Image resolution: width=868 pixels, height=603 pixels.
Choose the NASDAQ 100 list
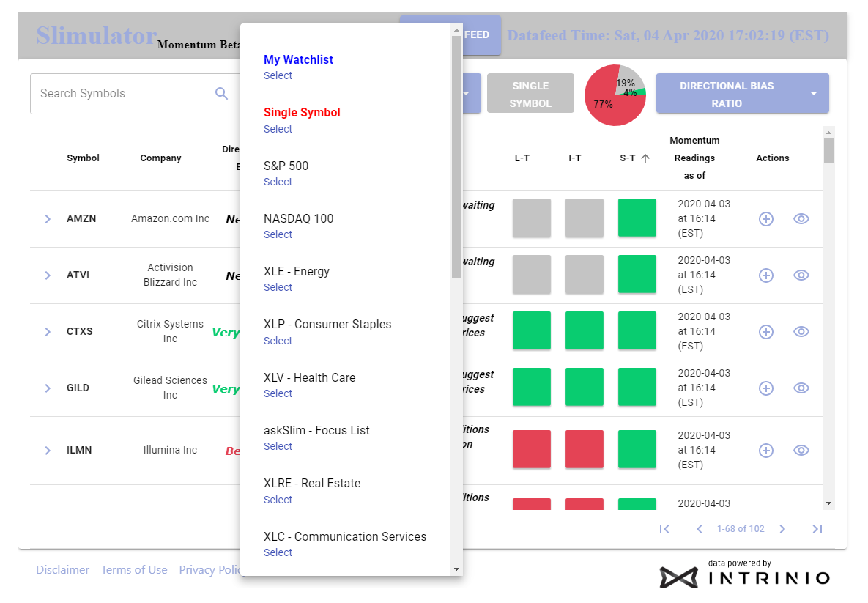[278, 234]
